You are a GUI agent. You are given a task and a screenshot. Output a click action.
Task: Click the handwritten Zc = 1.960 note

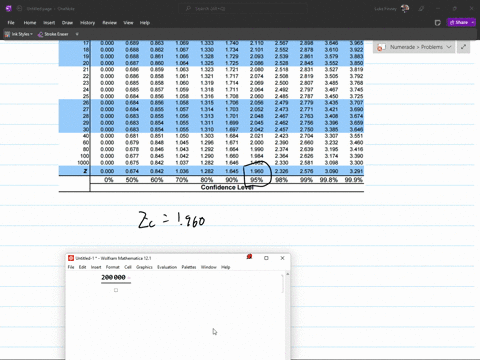point(172,220)
